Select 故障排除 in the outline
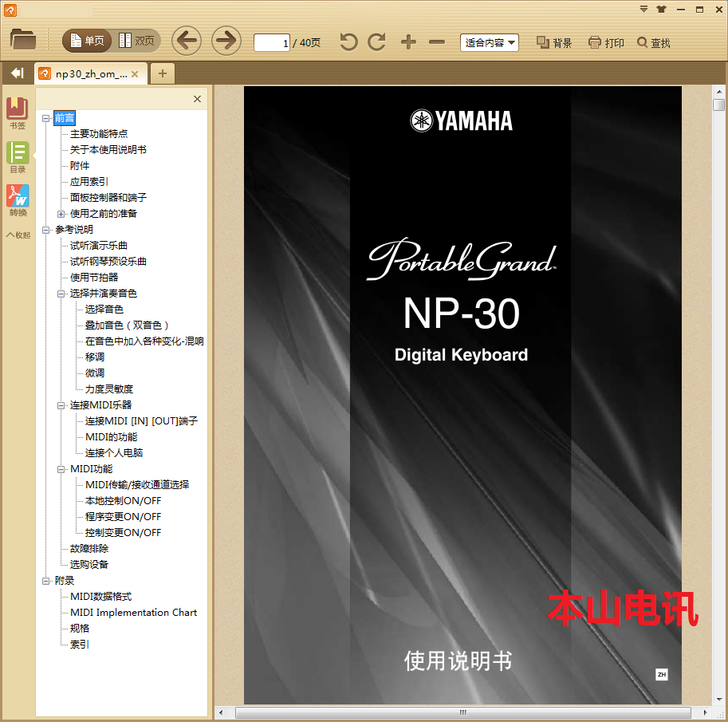This screenshot has width=728, height=722. pyautogui.click(x=89, y=549)
